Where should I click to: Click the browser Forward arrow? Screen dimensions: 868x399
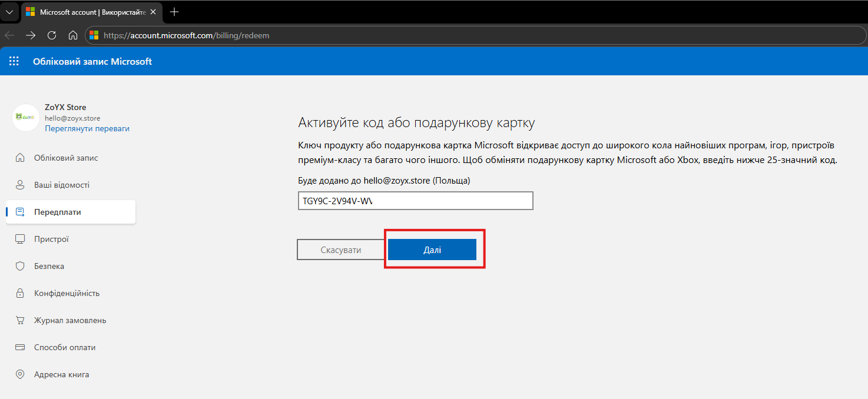(x=31, y=35)
